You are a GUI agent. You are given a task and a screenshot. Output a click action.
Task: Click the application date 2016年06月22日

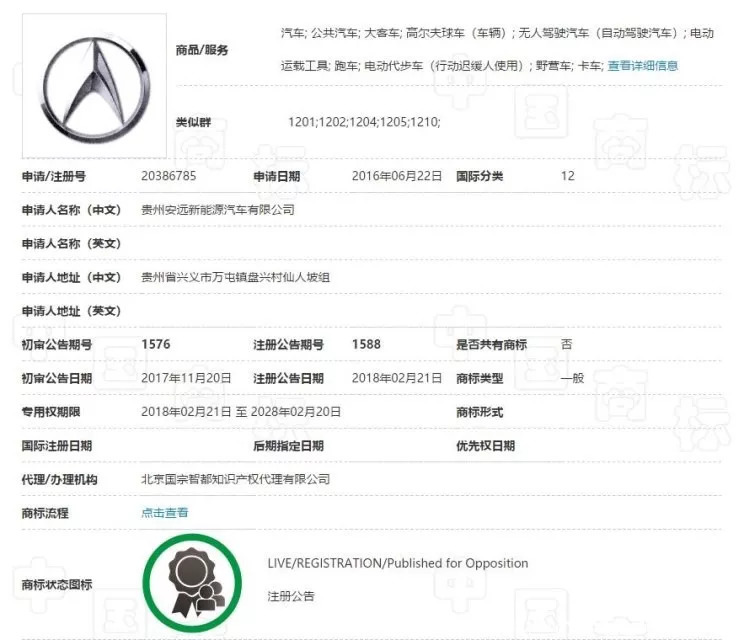click(397, 176)
